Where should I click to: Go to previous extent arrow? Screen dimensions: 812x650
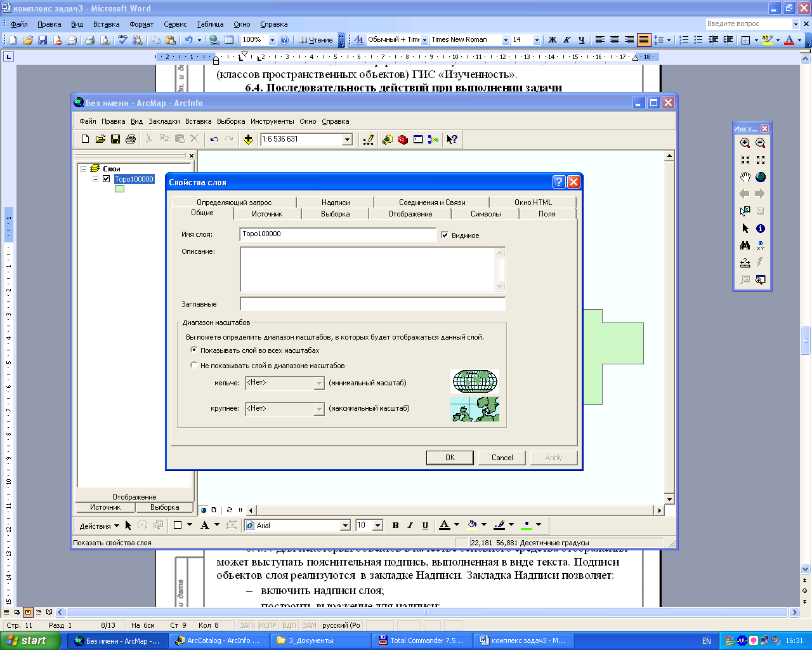745,194
